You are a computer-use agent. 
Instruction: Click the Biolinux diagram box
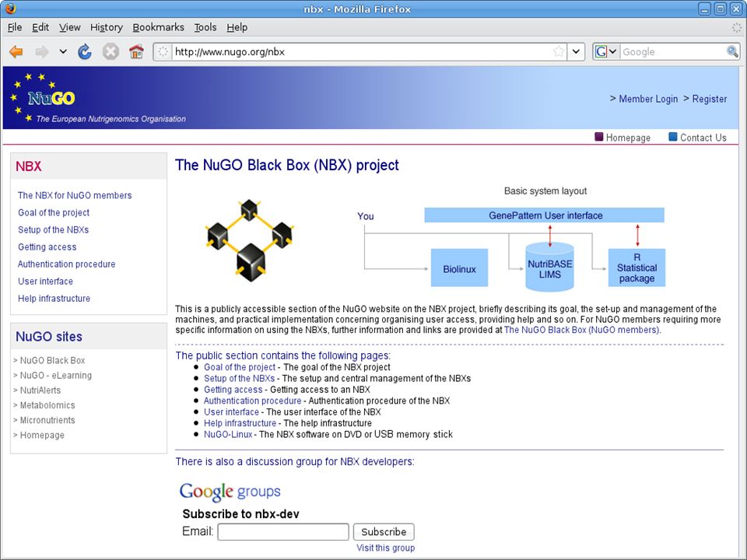tap(459, 268)
